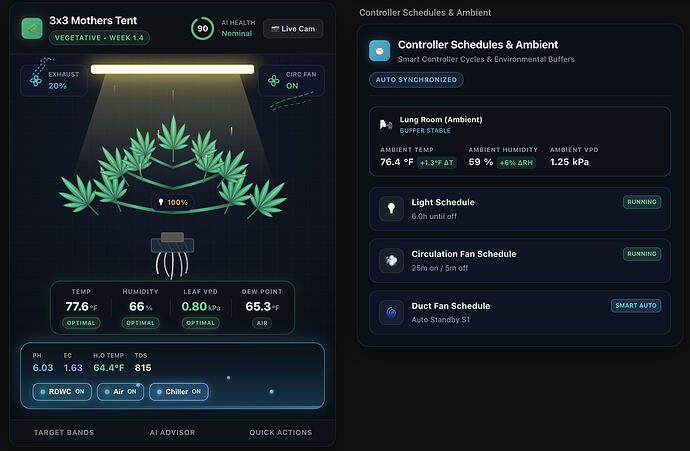Click the Buffer Stable status text
Image resolution: width=690 pixels, height=451 pixels.
click(x=425, y=131)
